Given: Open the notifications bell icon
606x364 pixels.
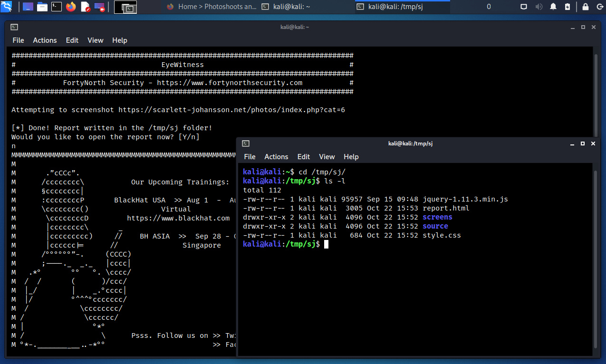Looking at the screenshot, I should (553, 7).
